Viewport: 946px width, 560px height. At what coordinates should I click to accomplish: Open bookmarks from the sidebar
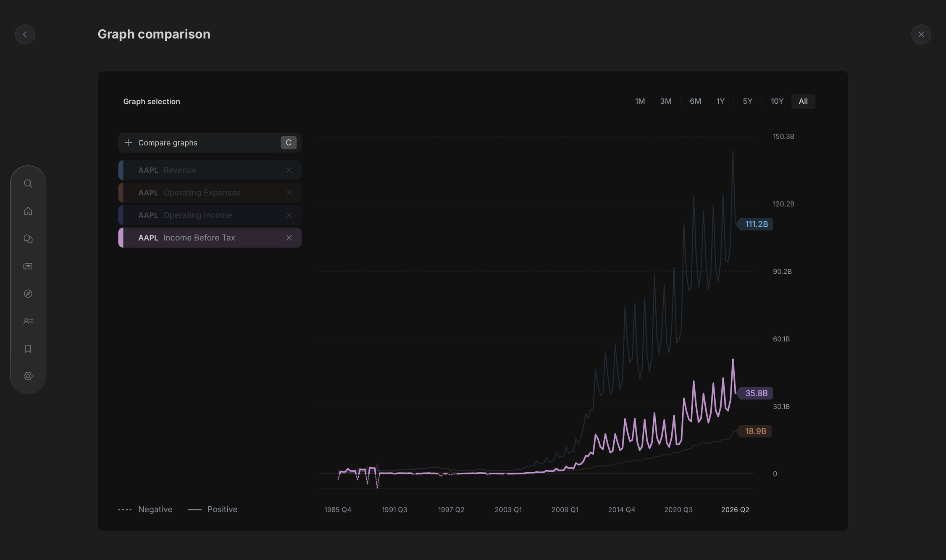pos(28,349)
